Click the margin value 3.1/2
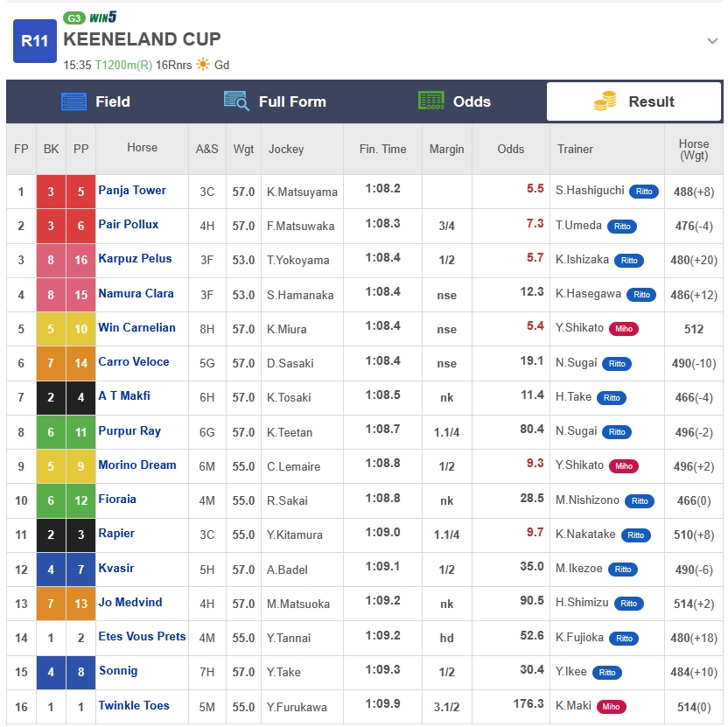The height and width of the screenshot is (727, 728). [446, 707]
